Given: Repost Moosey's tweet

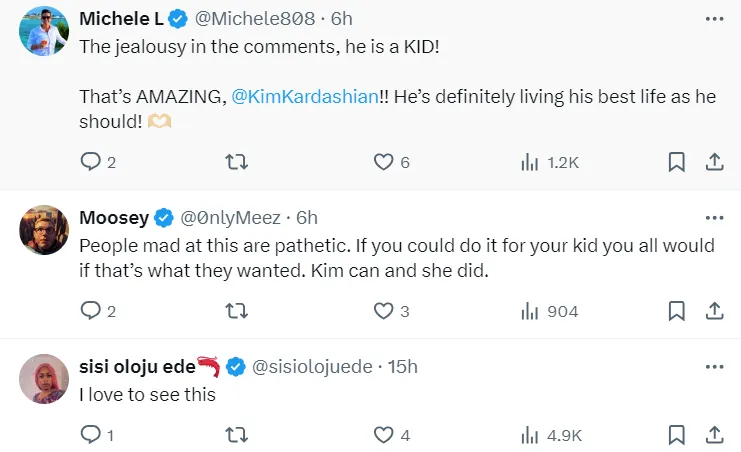Looking at the screenshot, I should tap(238, 311).
